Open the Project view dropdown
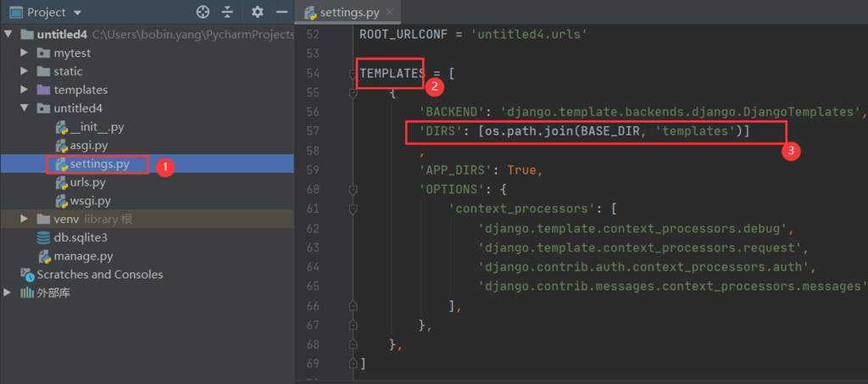 tap(77, 13)
